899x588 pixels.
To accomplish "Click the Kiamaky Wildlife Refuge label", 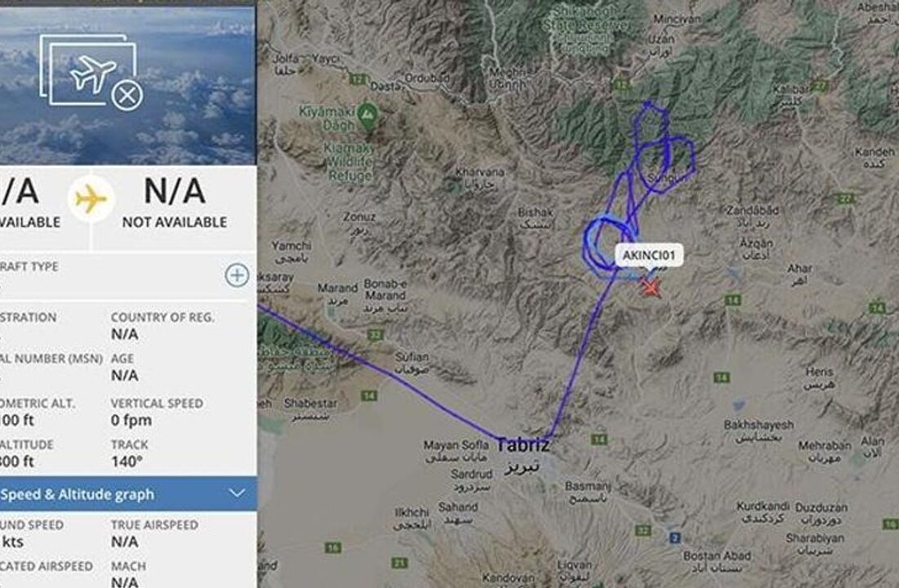I will (348, 162).
